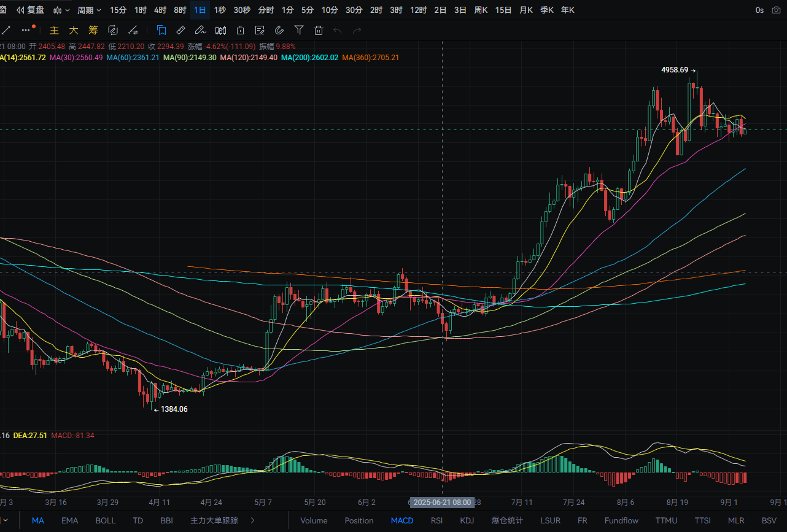Select the line drawing tool

pyautogui.click(x=7, y=30)
